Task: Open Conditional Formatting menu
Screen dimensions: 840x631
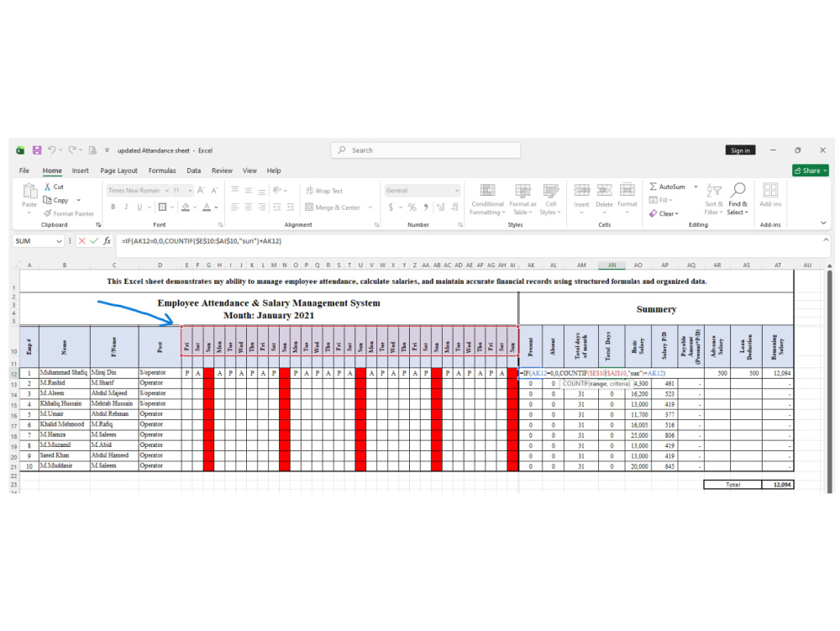Action: pos(487,200)
